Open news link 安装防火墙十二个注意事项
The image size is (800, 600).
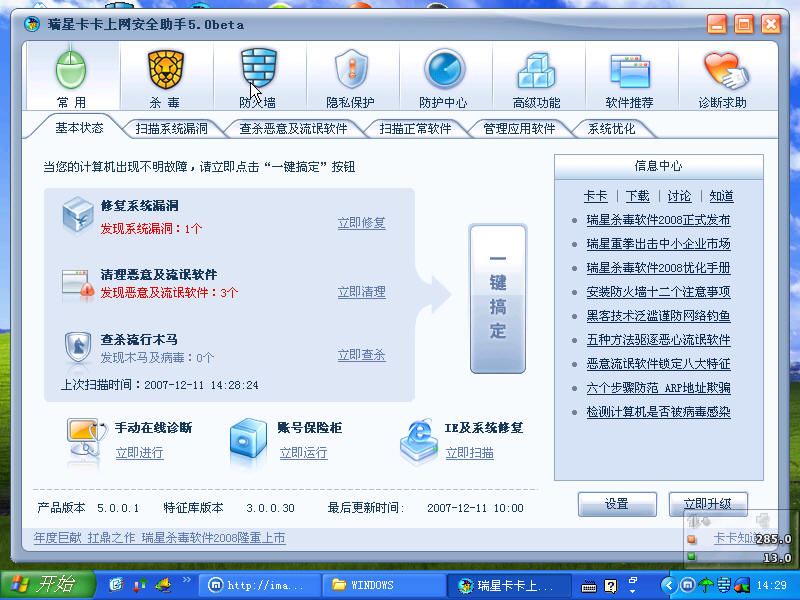[x=658, y=292]
